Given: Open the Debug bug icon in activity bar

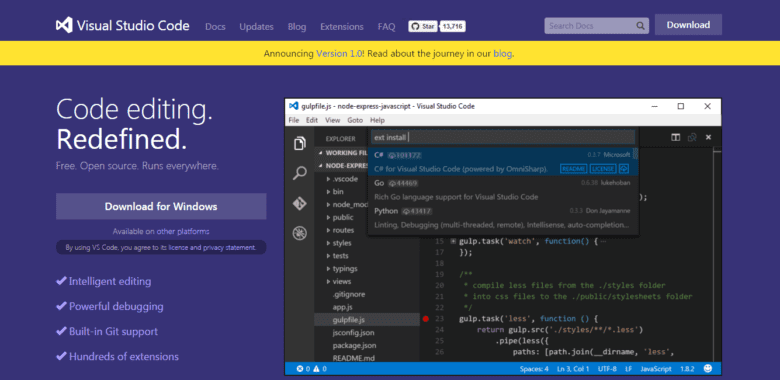Looking at the screenshot, I should pyautogui.click(x=300, y=233).
